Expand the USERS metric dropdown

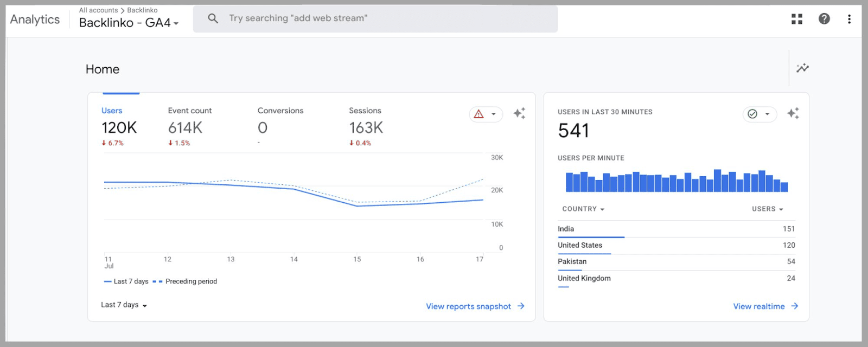(767, 209)
